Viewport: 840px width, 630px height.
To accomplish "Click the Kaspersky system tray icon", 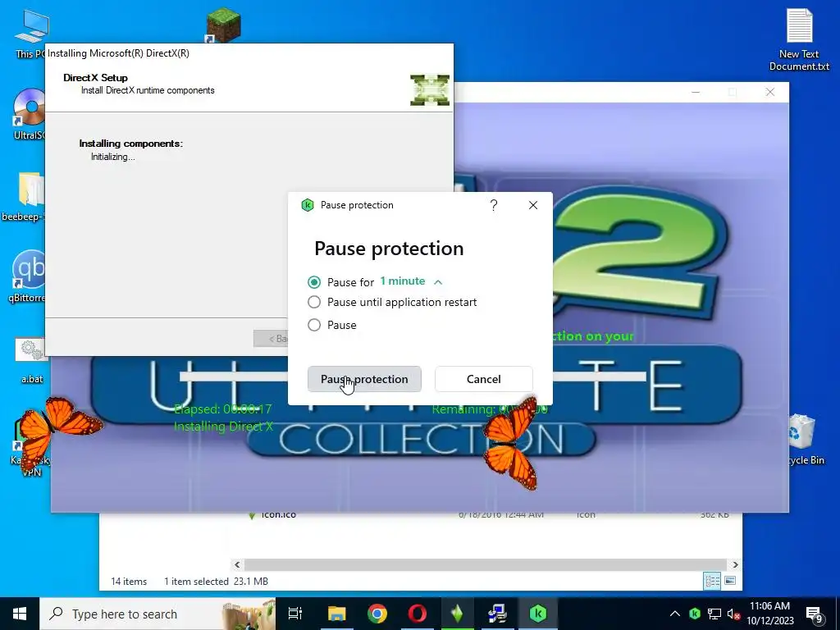I will coord(695,614).
